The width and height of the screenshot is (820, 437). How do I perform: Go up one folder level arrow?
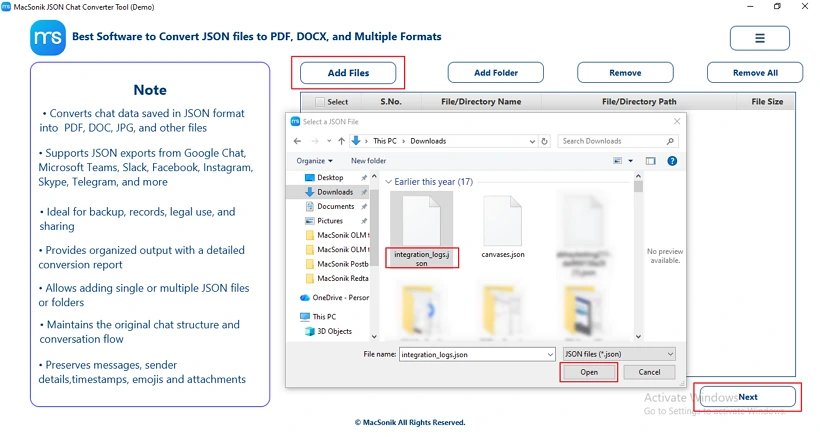click(x=341, y=141)
